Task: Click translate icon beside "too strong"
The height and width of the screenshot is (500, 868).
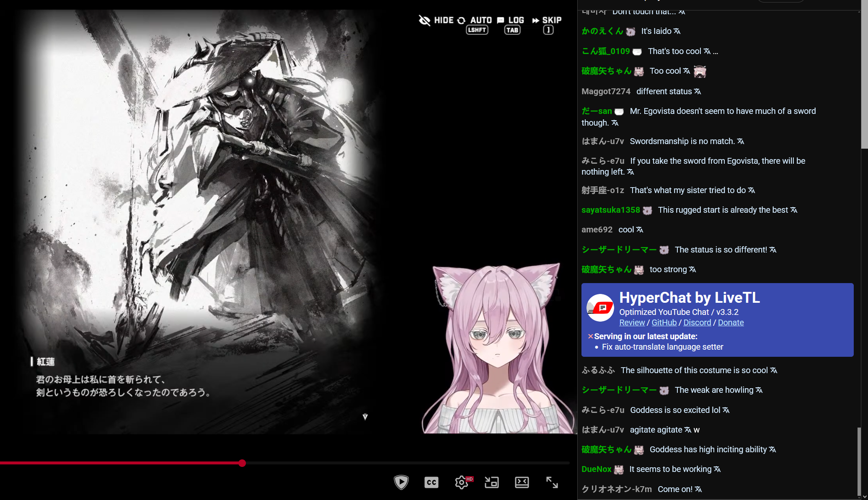Action: (x=692, y=270)
